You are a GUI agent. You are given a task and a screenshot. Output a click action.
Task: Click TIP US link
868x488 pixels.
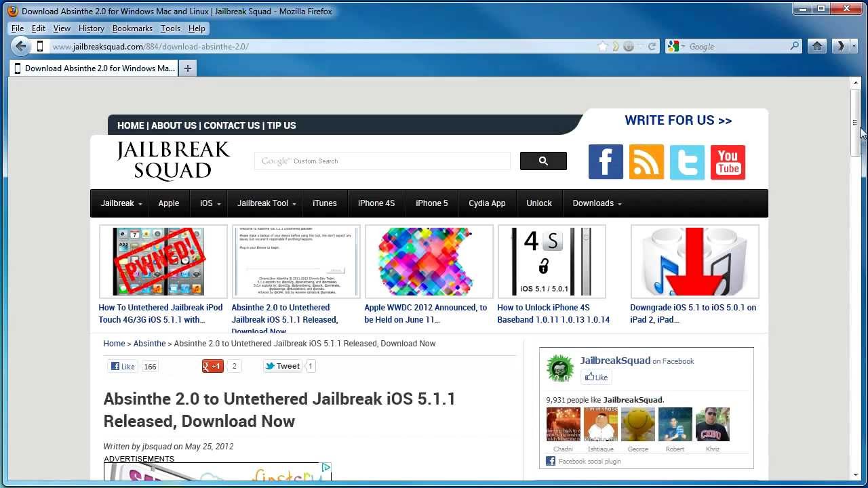click(x=281, y=125)
